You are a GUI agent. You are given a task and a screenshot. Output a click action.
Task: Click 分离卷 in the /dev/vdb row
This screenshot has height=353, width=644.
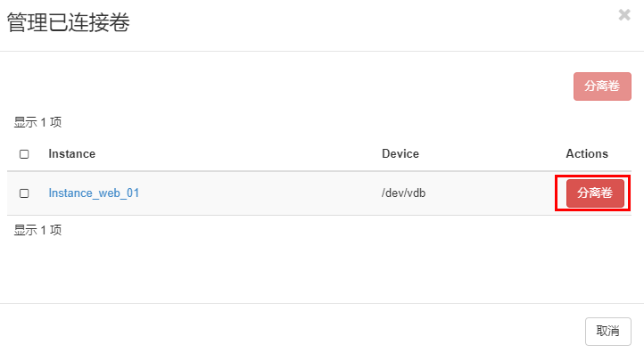pyautogui.click(x=595, y=193)
